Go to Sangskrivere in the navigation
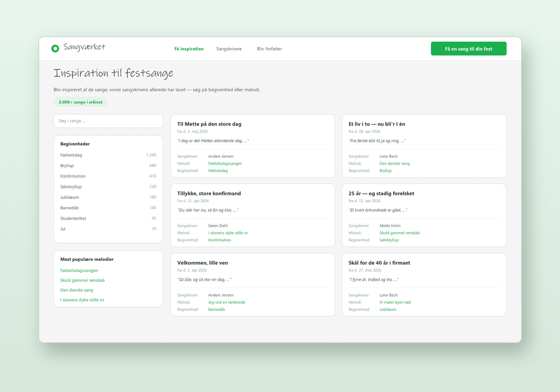560x392 pixels. [229, 49]
